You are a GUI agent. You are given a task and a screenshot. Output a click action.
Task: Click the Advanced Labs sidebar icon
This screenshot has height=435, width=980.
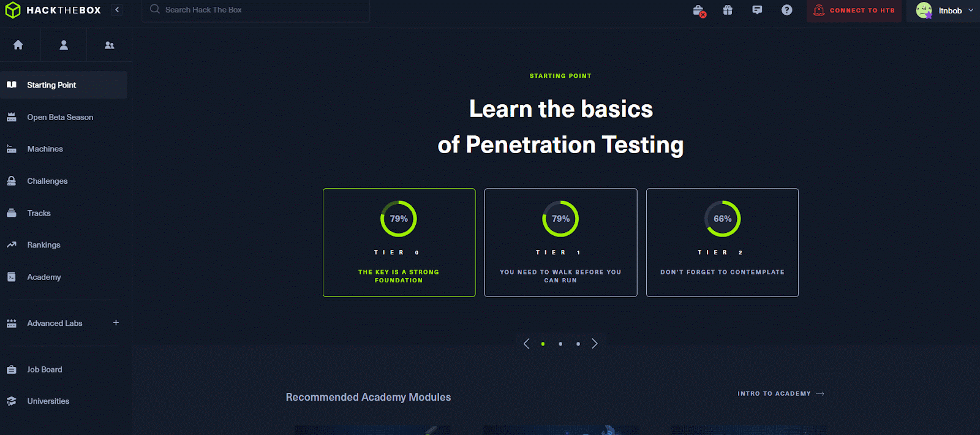point(12,323)
